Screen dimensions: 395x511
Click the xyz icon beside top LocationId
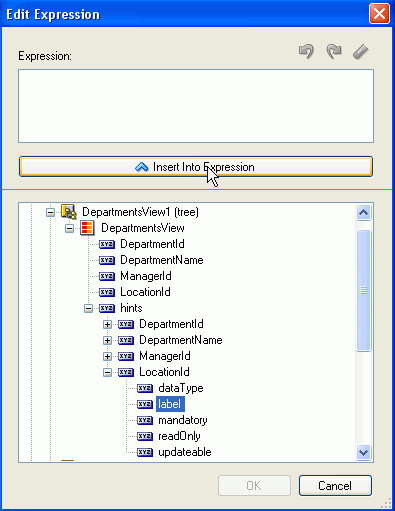pyautogui.click(x=107, y=292)
